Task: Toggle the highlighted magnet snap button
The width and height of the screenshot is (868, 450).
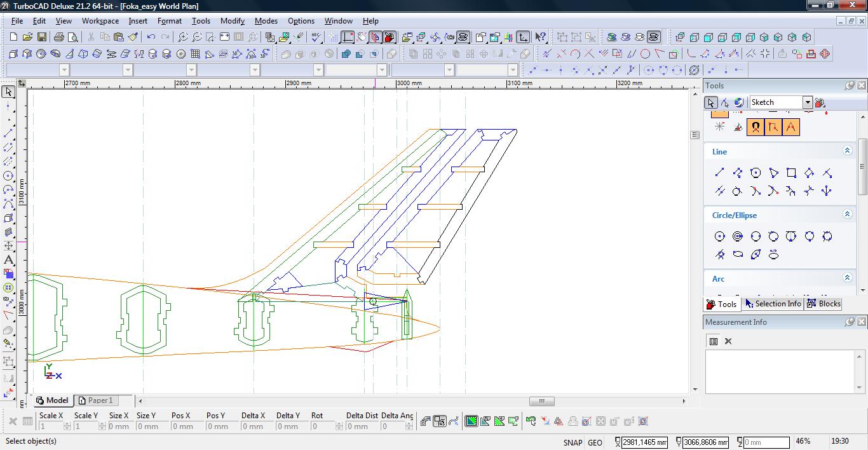Action: click(755, 127)
